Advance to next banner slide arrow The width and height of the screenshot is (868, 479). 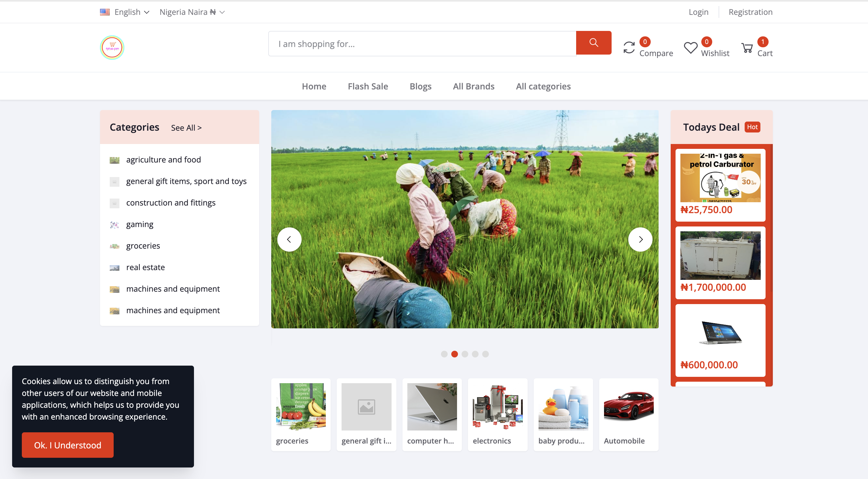point(640,239)
